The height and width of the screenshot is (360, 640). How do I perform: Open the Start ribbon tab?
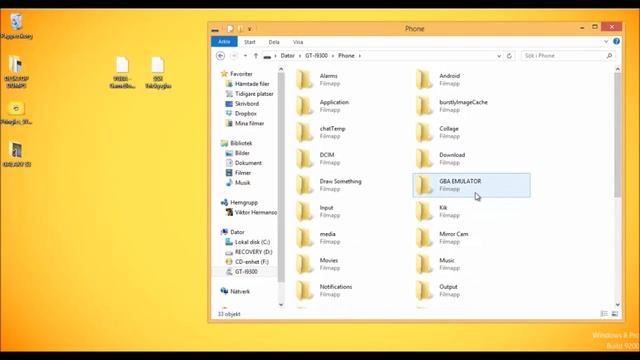(250, 42)
